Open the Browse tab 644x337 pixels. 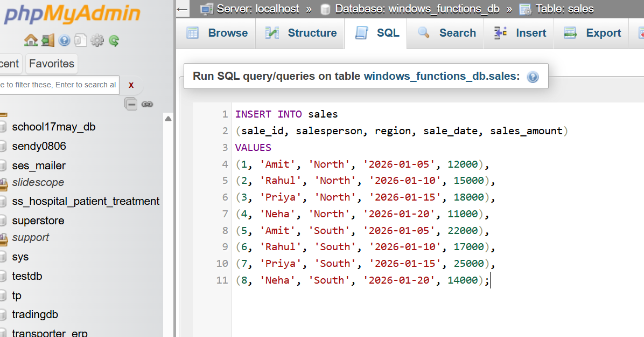point(217,33)
